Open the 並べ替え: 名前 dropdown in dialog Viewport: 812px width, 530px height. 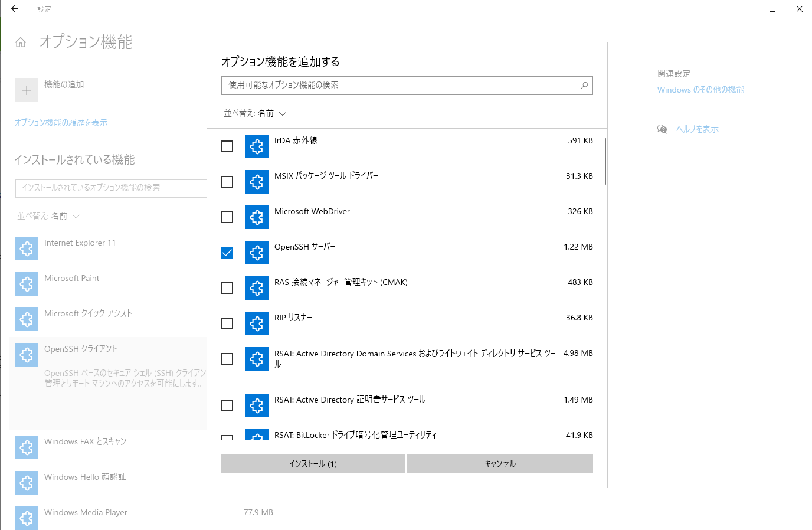click(255, 113)
